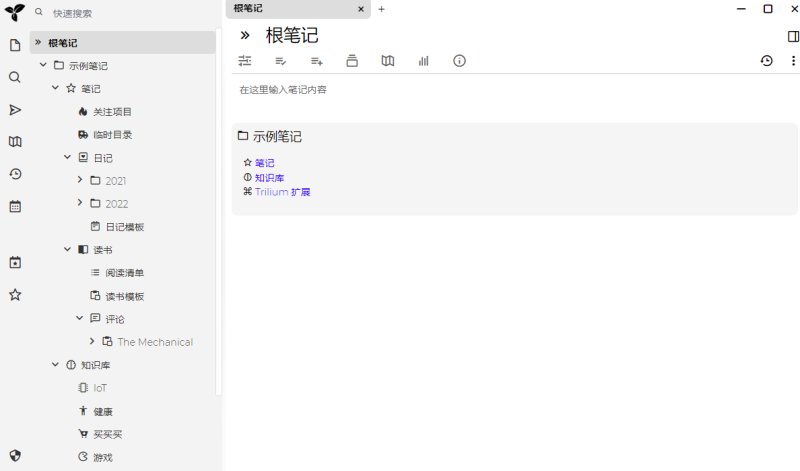Click the fire icon next to 关注项目

[83, 111]
